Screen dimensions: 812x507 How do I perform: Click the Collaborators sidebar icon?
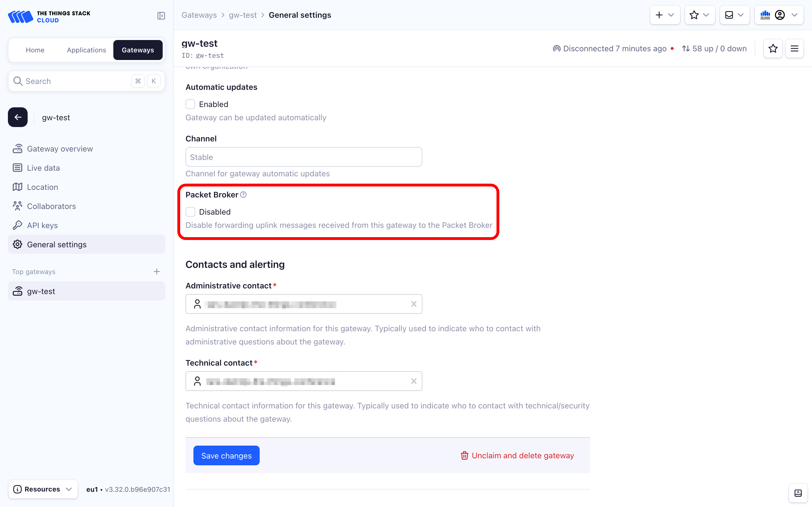(18, 206)
